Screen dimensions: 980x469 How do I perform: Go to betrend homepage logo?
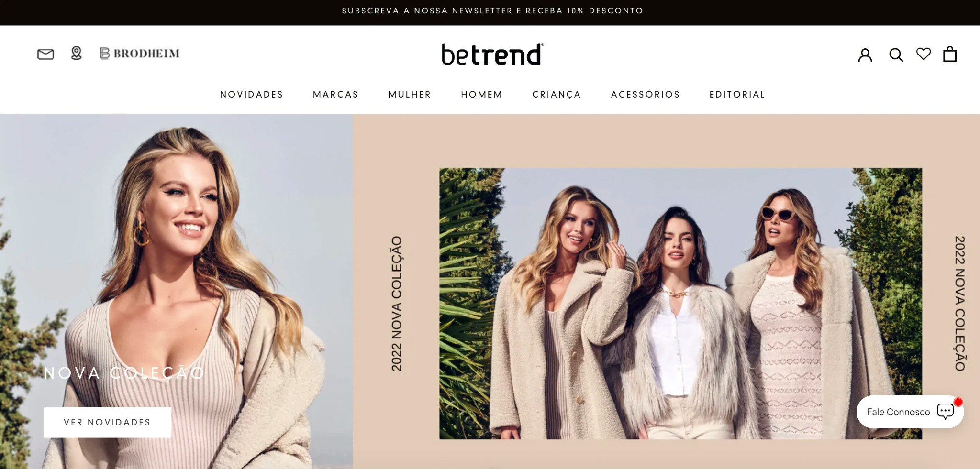point(492,54)
